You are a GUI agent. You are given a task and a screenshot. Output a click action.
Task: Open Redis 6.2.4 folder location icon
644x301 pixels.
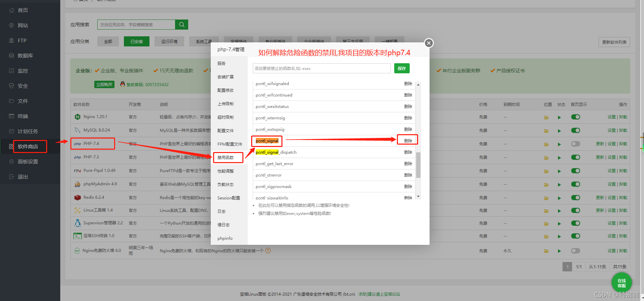point(546,198)
